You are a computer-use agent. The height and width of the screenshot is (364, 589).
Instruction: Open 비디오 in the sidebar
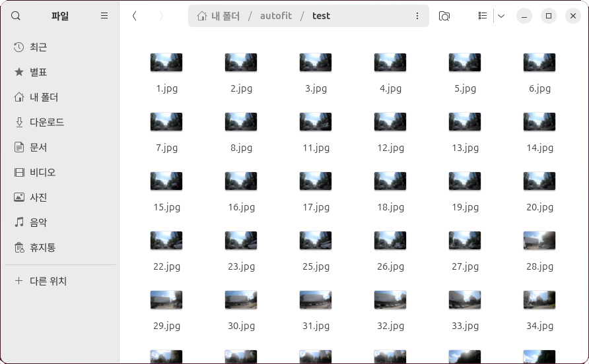click(60, 172)
